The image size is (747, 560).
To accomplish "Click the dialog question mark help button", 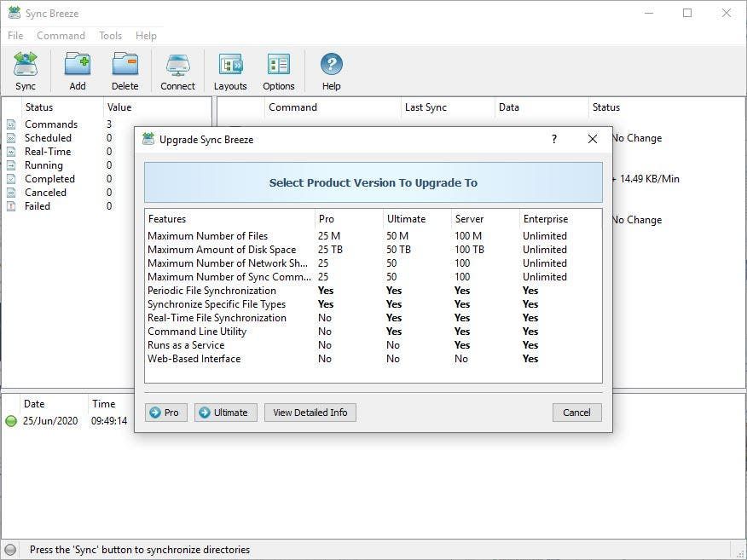I will pos(554,139).
